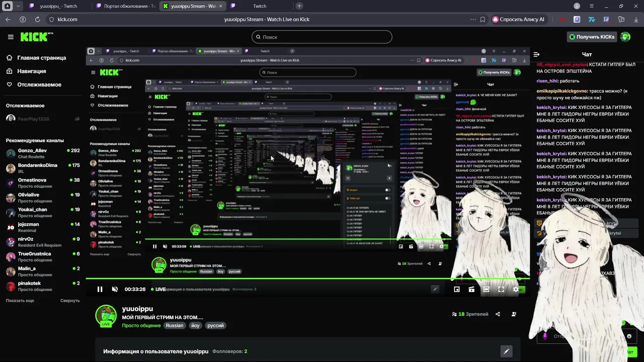Click the KICK logo

pos(37,37)
